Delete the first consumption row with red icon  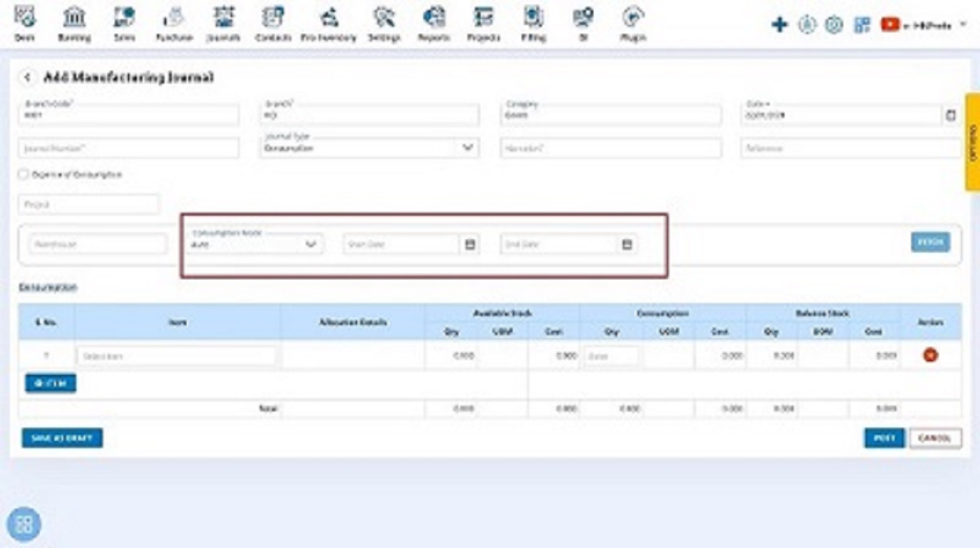pos(931,355)
